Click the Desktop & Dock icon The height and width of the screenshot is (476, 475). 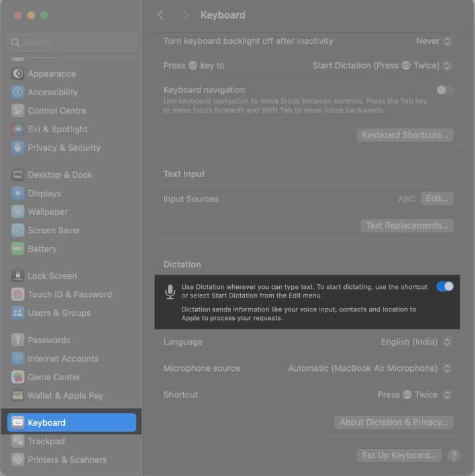pos(18,175)
